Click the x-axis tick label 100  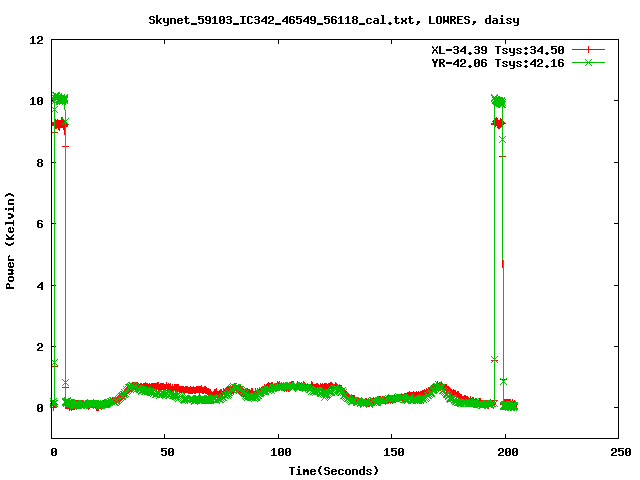280,452
